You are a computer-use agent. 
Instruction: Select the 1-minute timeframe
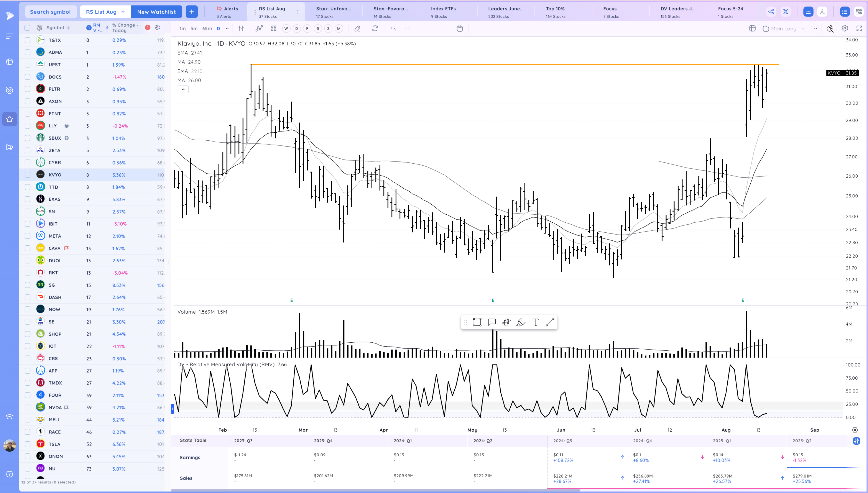pyautogui.click(x=182, y=28)
